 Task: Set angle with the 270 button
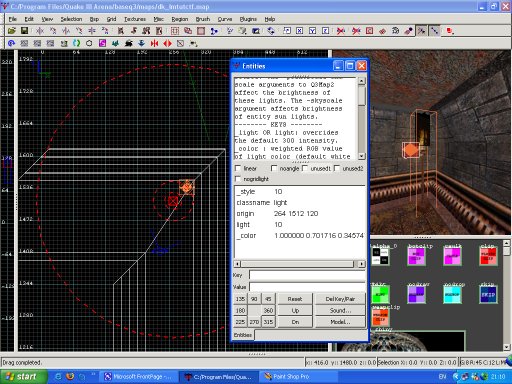click(254, 322)
